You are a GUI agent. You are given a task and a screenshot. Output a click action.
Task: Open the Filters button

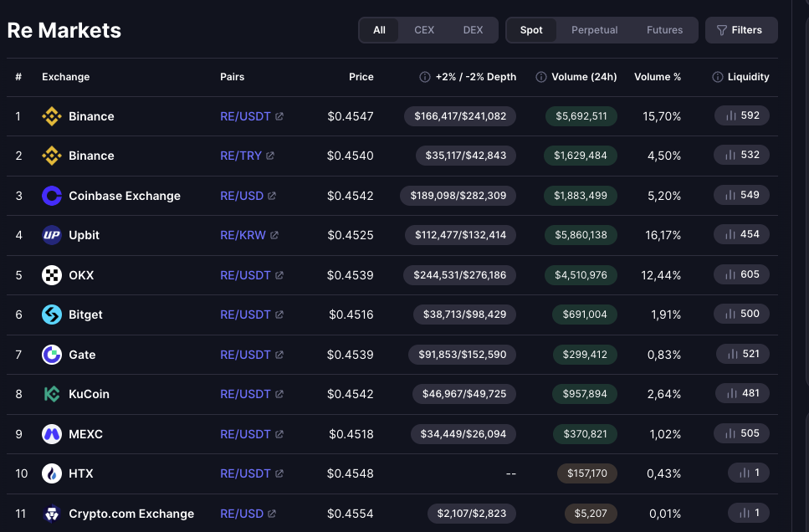pyautogui.click(x=741, y=30)
